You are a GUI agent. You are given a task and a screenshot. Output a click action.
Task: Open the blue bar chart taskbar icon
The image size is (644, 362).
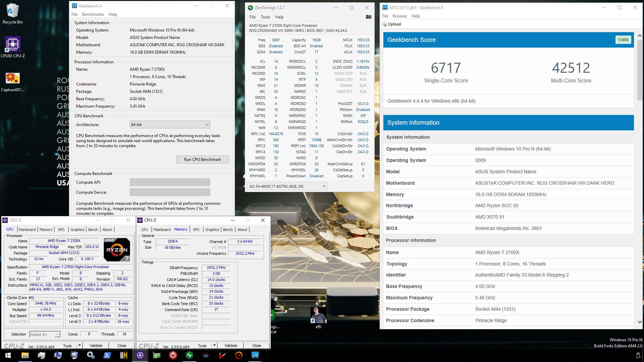coord(255,355)
